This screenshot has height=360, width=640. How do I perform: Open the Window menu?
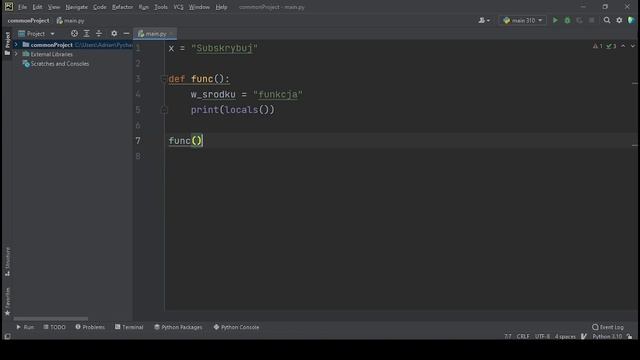click(199, 7)
